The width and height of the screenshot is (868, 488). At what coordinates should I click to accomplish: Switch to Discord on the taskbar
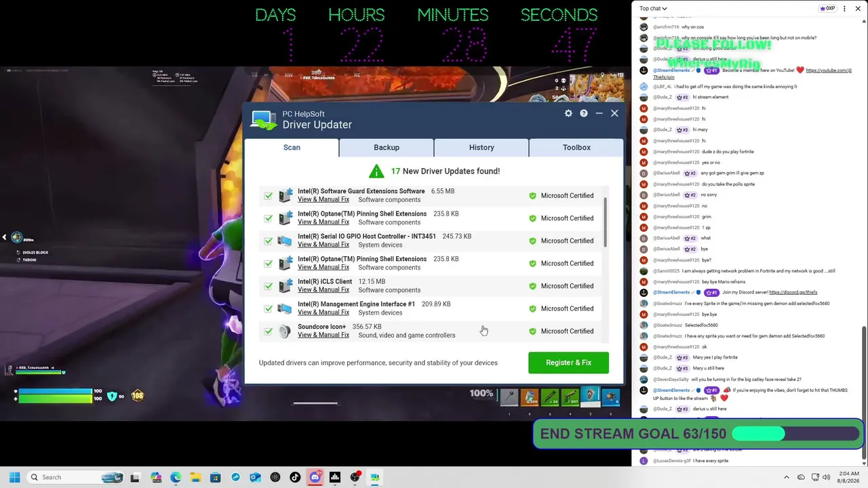(315, 477)
